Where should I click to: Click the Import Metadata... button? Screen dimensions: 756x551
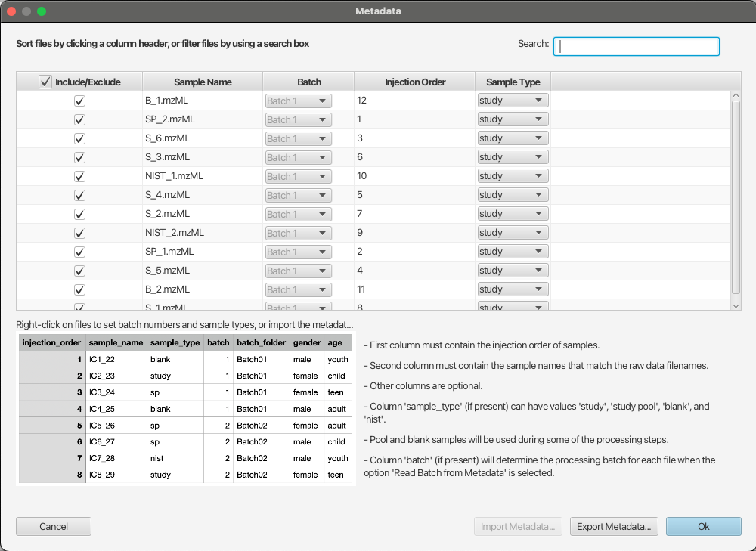pyautogui.click(x=518, y=526)
